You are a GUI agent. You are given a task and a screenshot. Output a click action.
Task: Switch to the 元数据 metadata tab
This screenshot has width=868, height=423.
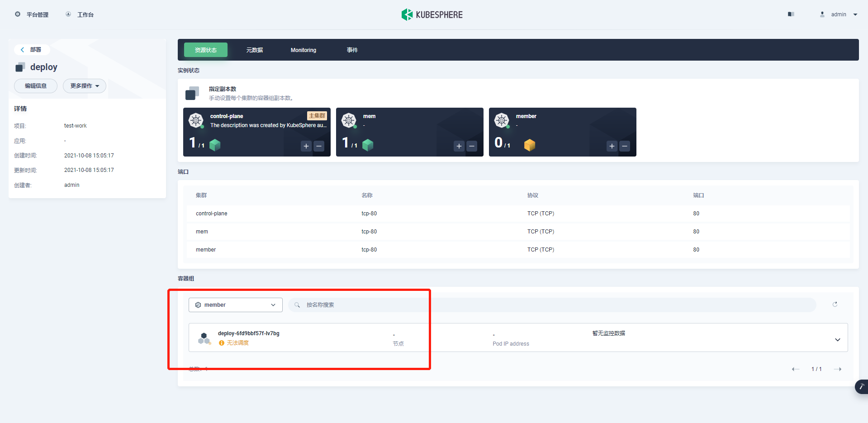click(x=255, y=50)
